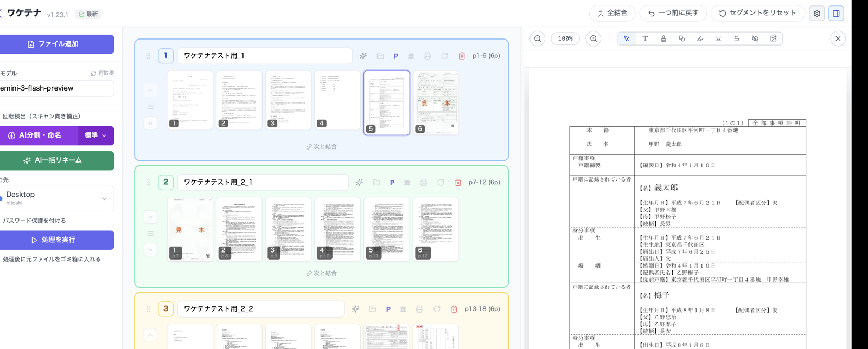Move segment 1 down with chevron
Viewport: 868px width, 349px height.
(x=151, y=123)
